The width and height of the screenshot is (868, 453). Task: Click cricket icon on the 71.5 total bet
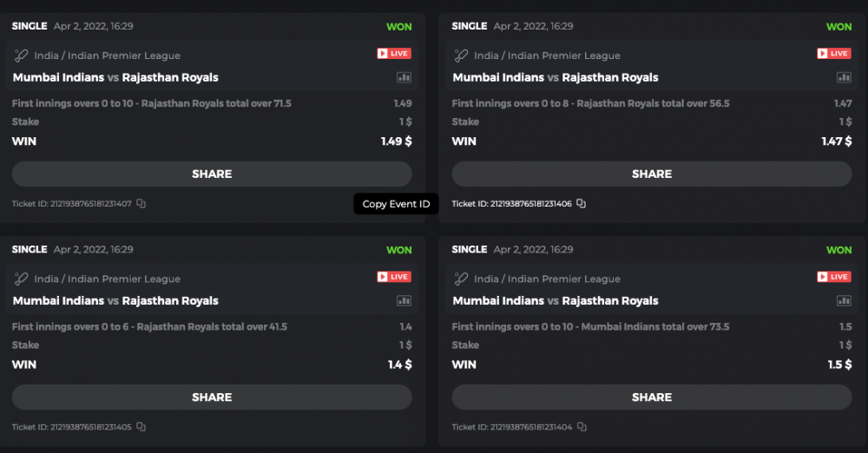[22, 56]
